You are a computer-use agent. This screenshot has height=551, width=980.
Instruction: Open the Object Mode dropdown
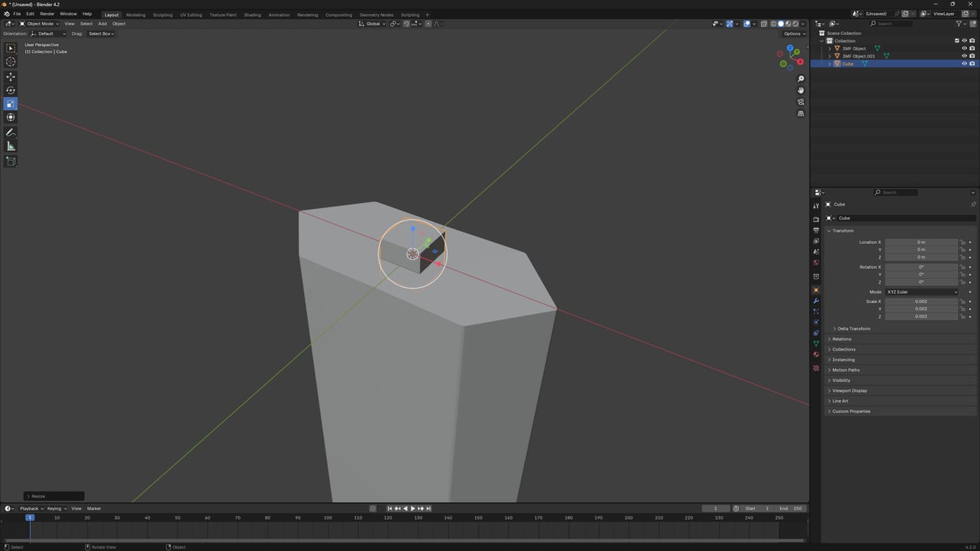coord(40,24)
